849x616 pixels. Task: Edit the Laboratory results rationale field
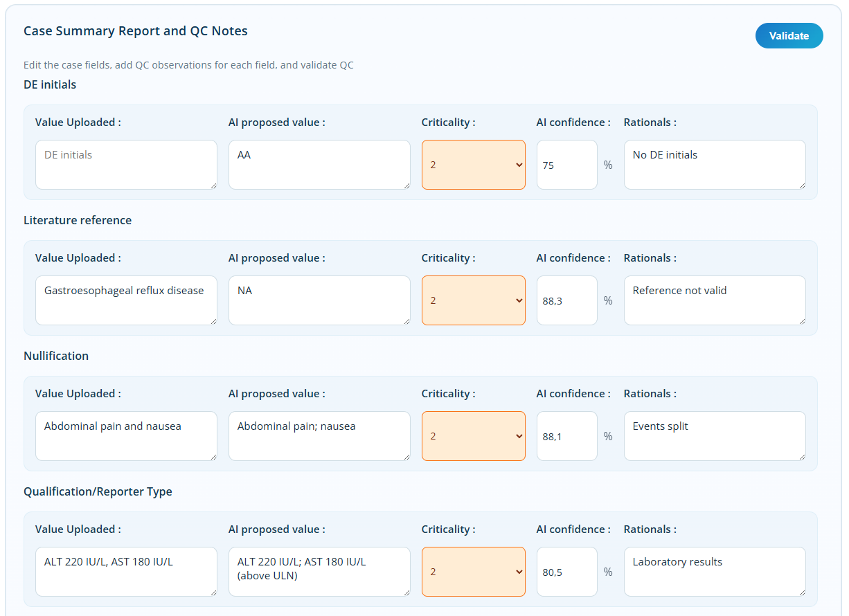(x=714, y=572)
